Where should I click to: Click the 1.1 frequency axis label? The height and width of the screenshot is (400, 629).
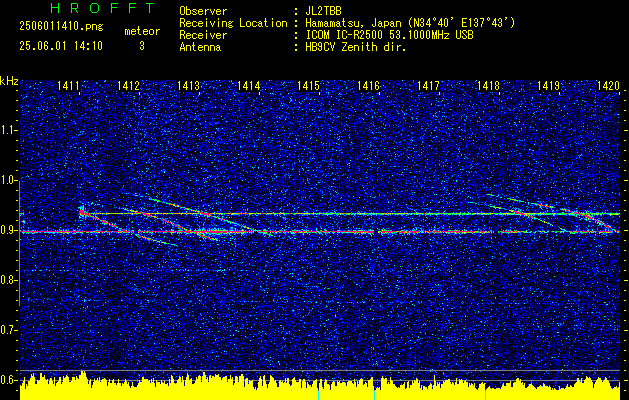(x=9, y=130)
